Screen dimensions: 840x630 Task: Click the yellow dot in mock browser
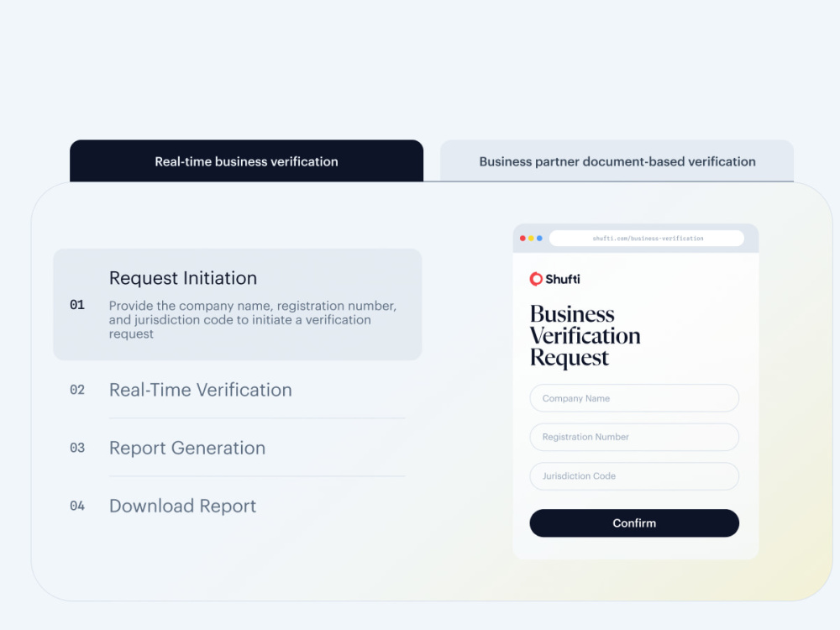pos(531,239)
